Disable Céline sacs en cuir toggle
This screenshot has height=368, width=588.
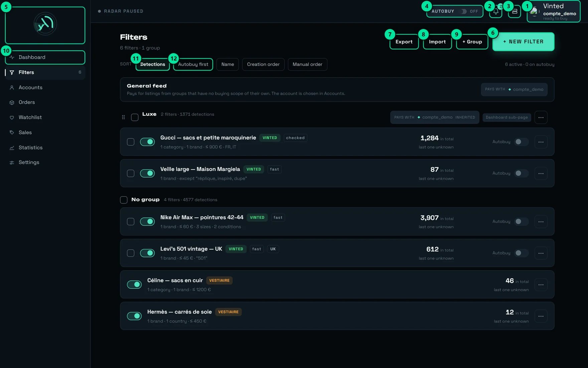coord(134,285)
